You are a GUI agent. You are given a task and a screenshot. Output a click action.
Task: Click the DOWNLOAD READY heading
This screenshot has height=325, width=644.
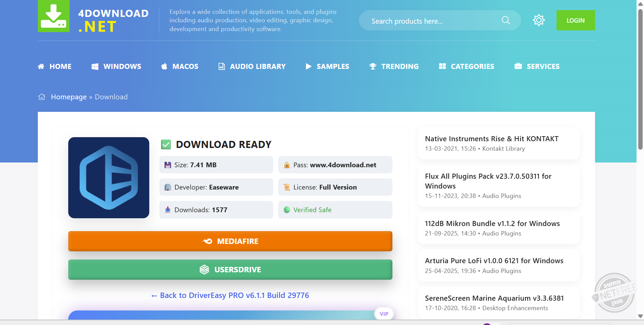click(224, 145)
